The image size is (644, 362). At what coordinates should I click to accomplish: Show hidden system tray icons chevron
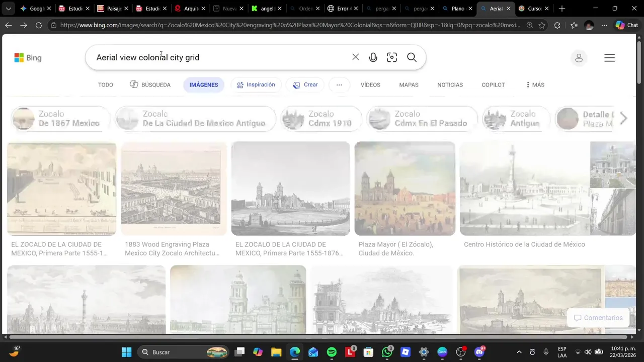[519, 352]
